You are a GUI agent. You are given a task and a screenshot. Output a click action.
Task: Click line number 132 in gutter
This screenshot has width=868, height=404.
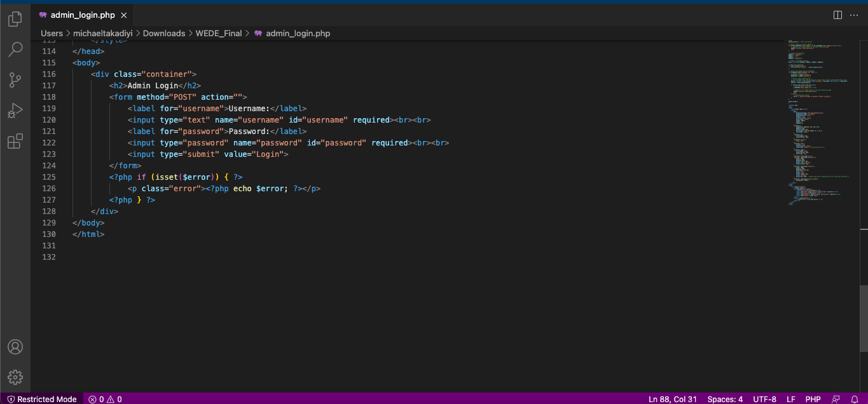point(48,257)
